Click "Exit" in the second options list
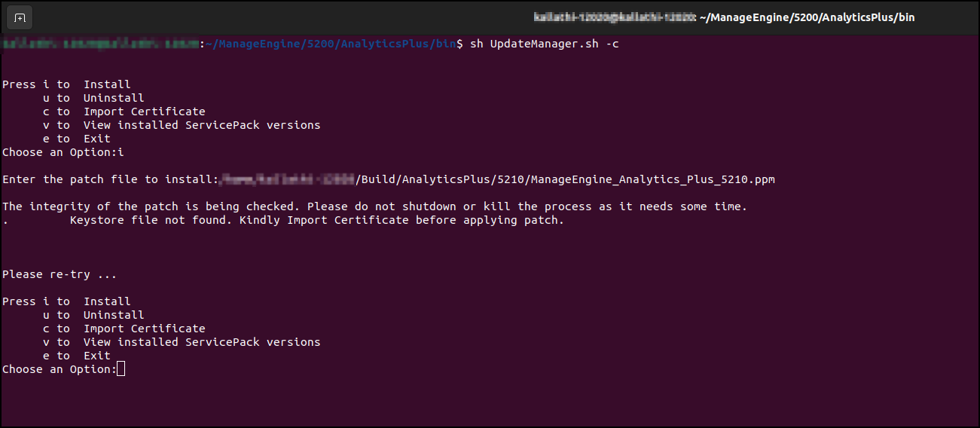This screenshot has height=428, width=980. (97, 356)
